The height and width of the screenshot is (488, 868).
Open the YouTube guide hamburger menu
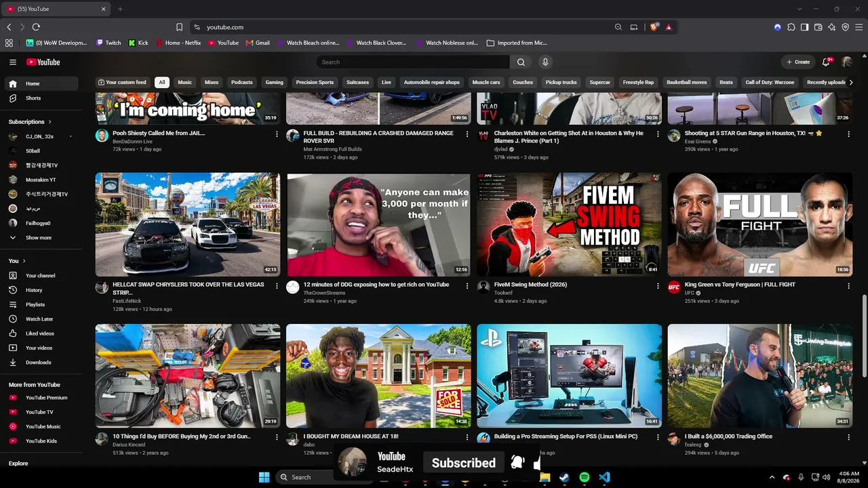[x=13, y=62]
